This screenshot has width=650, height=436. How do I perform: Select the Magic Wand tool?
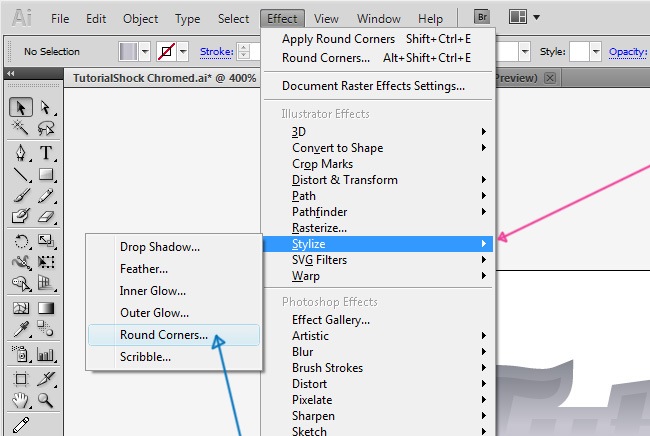pyautogui.click(x=20, y=128)
